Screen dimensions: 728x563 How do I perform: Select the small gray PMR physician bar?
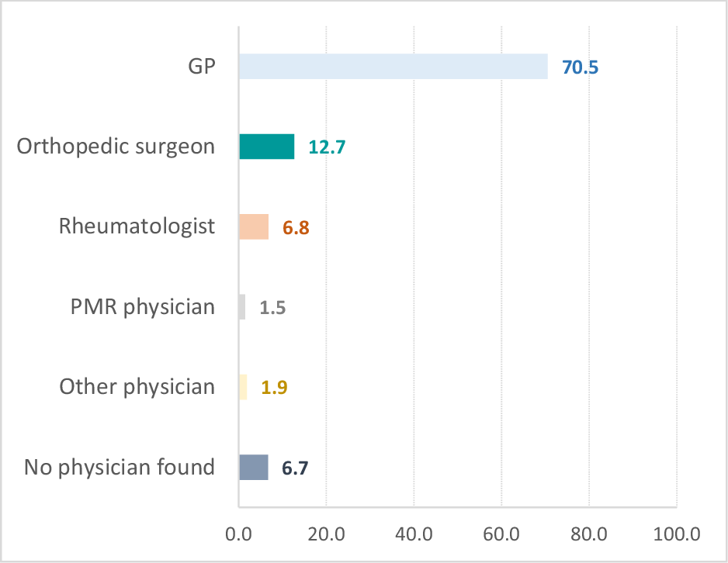pyautogui.click(x=242, y=307)
